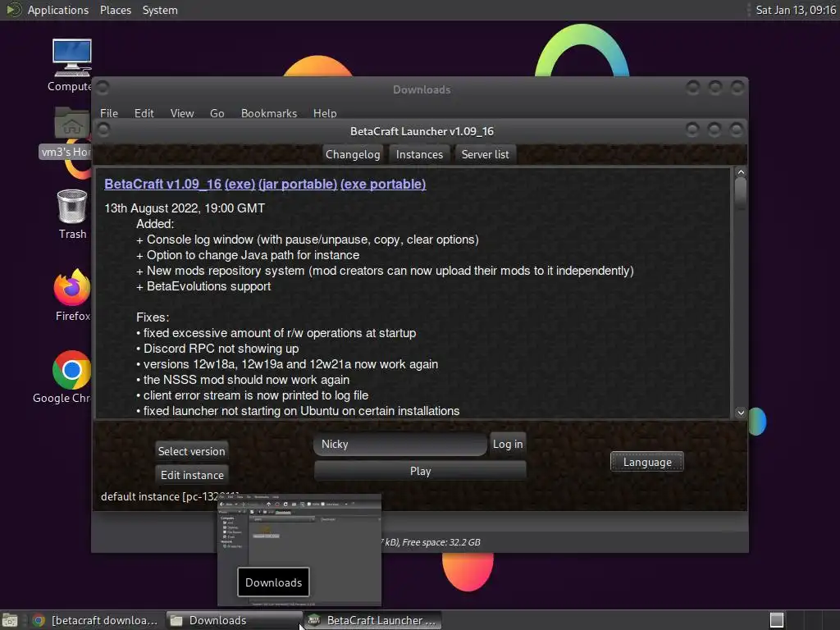The width and height of the screenshot is (840, 630).
Task: Launch Firefox from the desktop
Action: click(x=72, y=294)
